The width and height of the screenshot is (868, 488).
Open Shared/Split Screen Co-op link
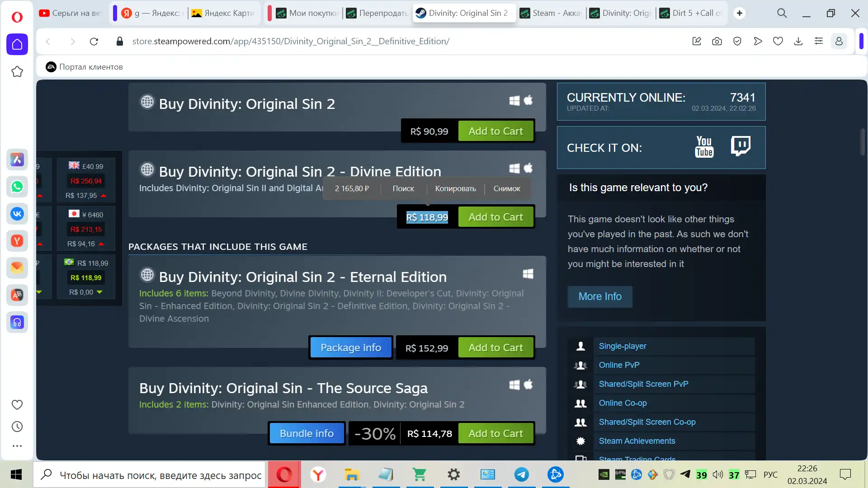click(x=647, y=422)
